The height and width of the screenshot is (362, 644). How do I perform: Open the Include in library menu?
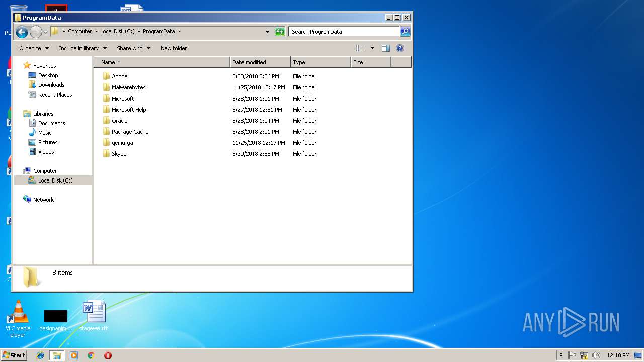pos(83,48)
